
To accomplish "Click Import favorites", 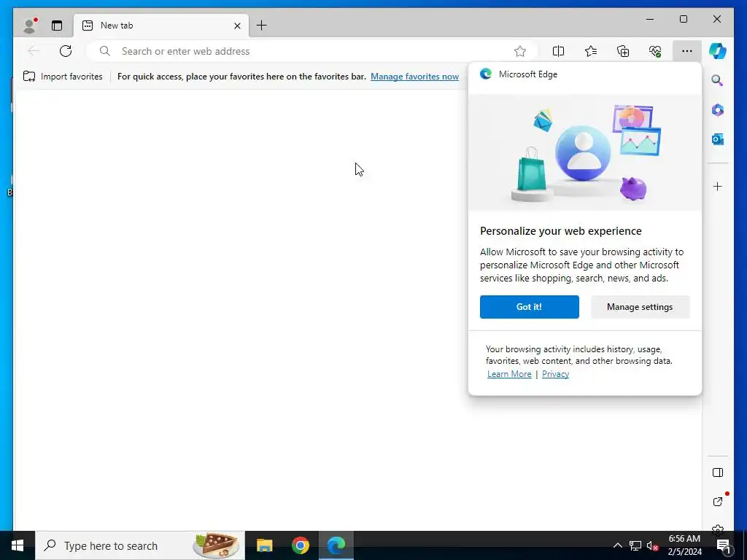I will 63,76.
